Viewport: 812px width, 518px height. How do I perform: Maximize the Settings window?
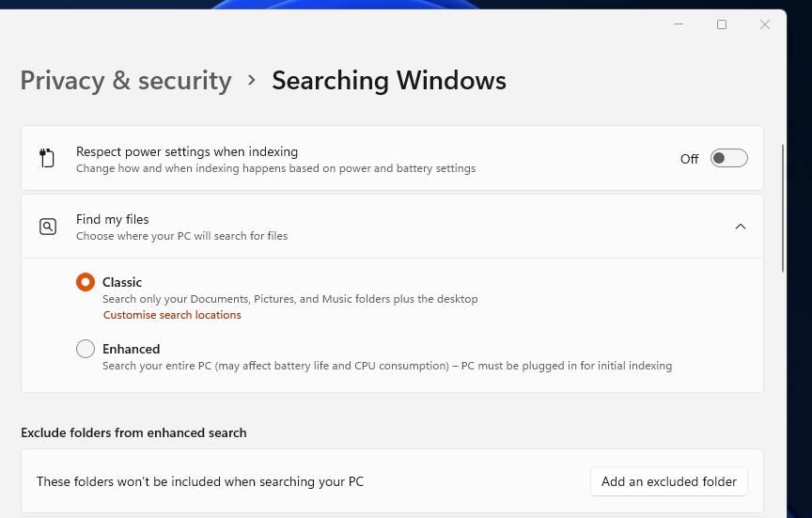pos(722,24)
